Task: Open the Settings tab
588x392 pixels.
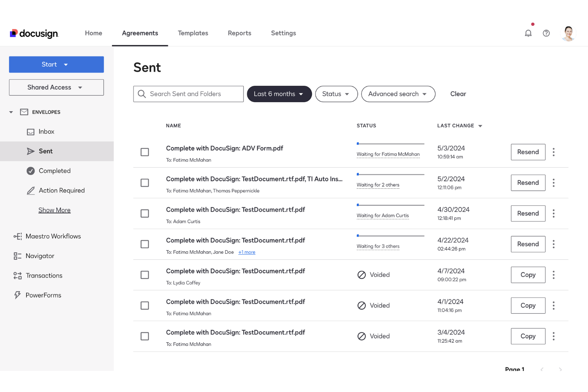Action: click(x=283, y=33)
